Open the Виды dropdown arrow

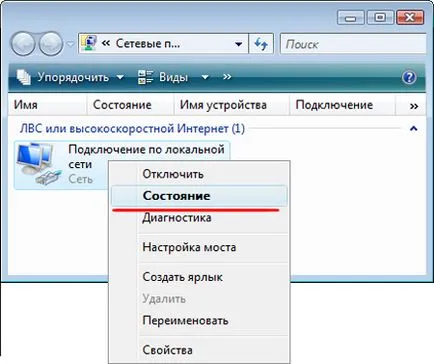[x=205, y=77]
